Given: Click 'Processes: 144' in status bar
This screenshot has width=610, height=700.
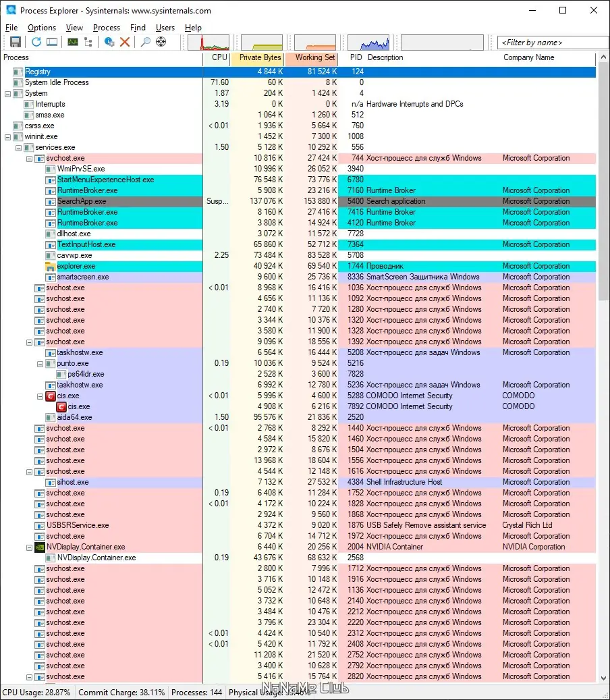Looking at the screenshot, I should 197,693.
